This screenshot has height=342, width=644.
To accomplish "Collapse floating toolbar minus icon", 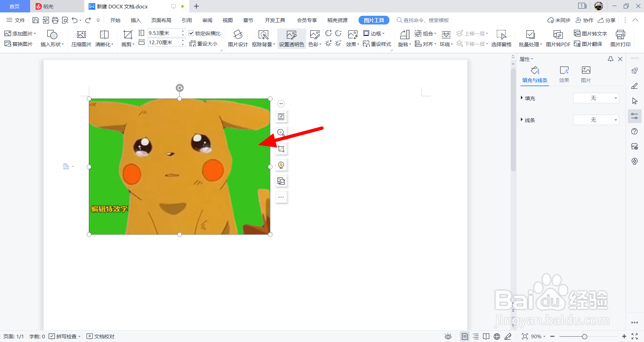I will coord(281,104).
